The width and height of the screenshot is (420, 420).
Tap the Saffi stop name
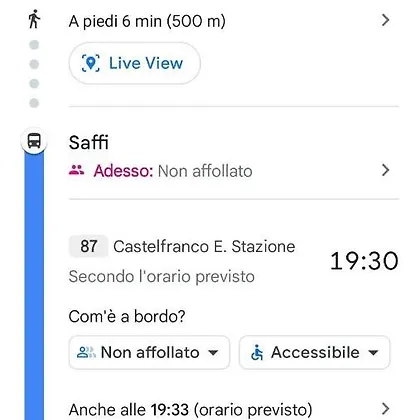point(89,143)
